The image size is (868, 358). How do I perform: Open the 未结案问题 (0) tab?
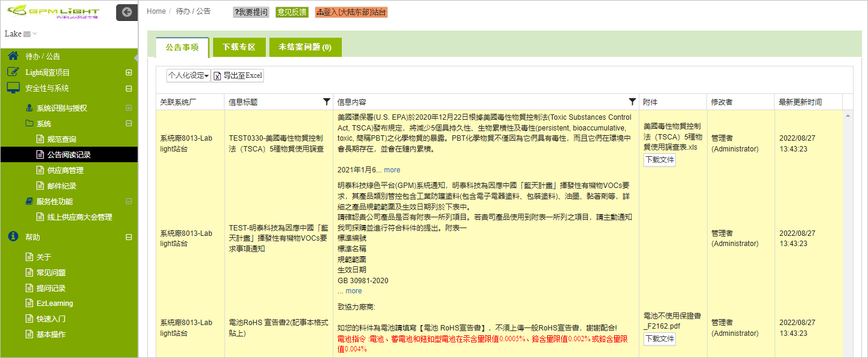305,47
